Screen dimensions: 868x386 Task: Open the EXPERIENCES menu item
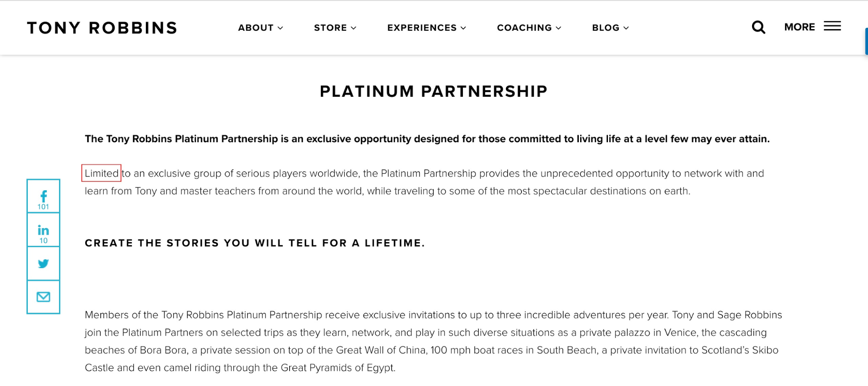pos(422,28)
